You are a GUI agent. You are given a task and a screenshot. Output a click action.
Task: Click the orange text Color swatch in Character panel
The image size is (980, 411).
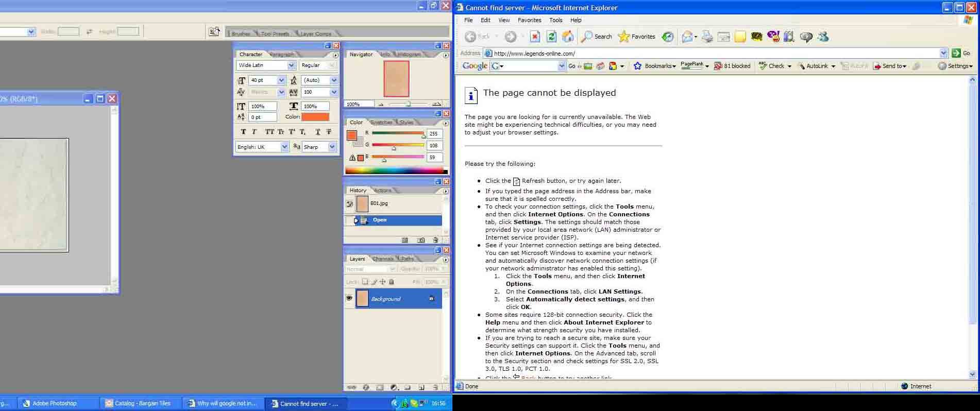315,117
